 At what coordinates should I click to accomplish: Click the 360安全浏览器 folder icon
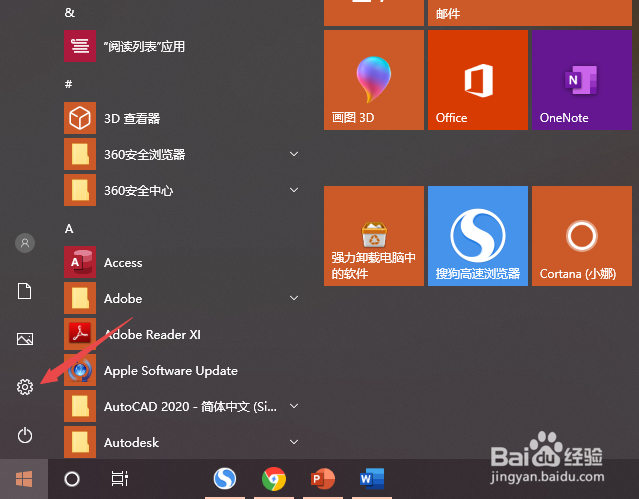80,154
